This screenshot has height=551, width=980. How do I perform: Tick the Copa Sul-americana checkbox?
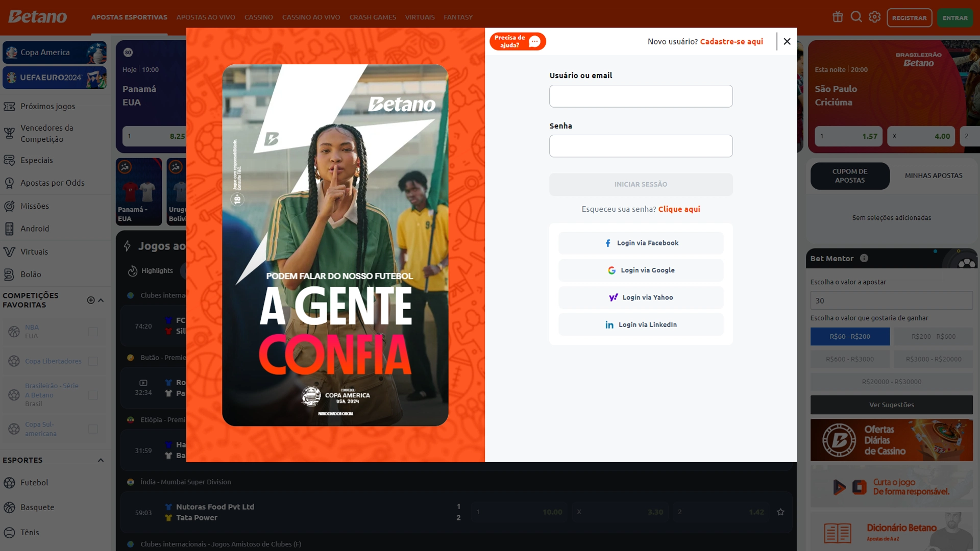[x=93, y=429]
